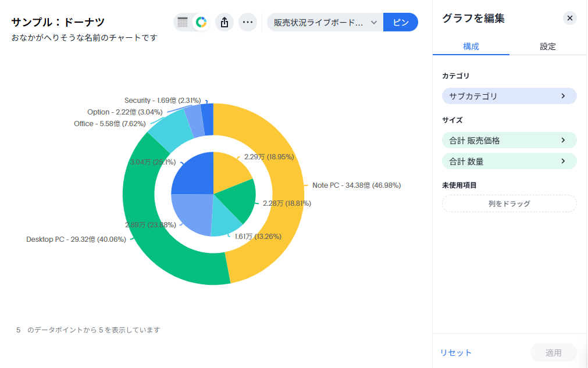Click the share/export icon
Image resolution: width=588 pixels, height=368 pixels.
224,22
